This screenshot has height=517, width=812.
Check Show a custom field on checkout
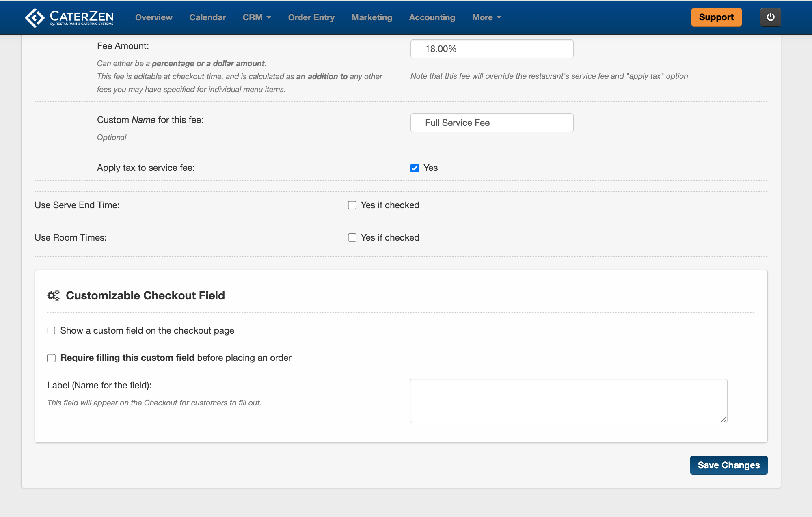[52, 331]
